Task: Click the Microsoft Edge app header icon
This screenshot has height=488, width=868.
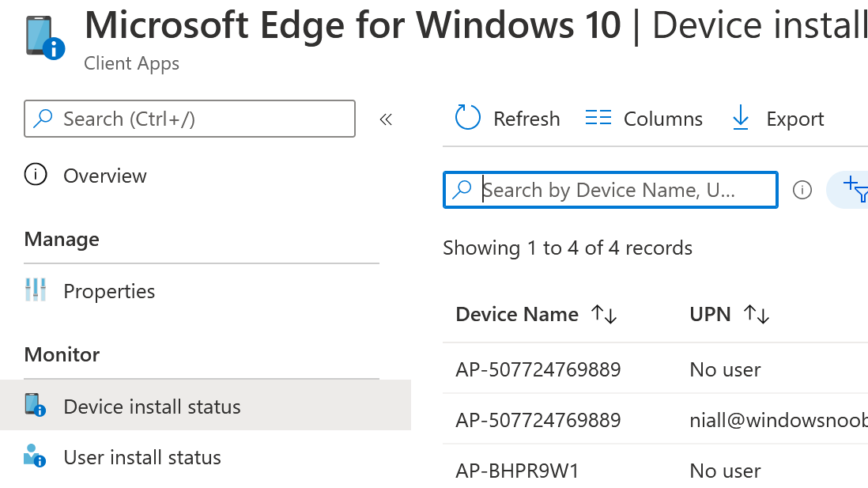Action: (45, 37)
